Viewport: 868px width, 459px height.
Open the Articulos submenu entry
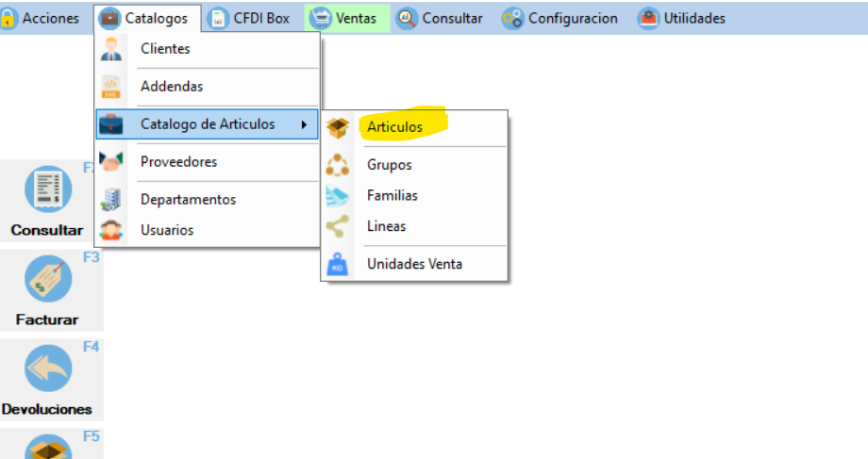coord(414,127)
